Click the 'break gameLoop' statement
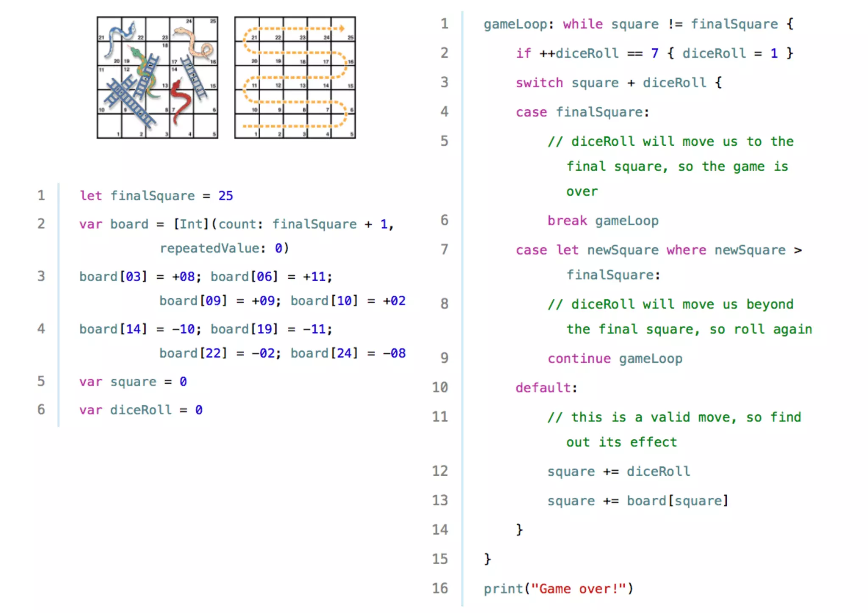The height and width of the screenshot is (613, 868). 603,221
